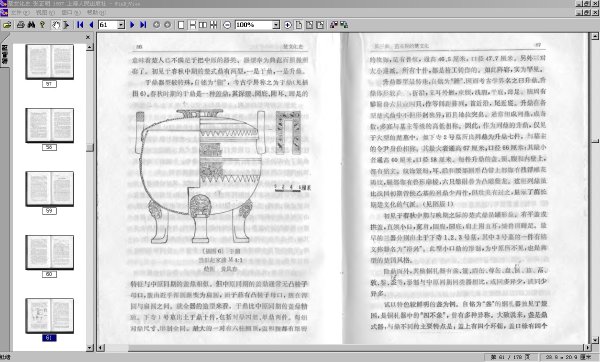Go to the previous page arrow
The image size is (600, 362).
91,25
